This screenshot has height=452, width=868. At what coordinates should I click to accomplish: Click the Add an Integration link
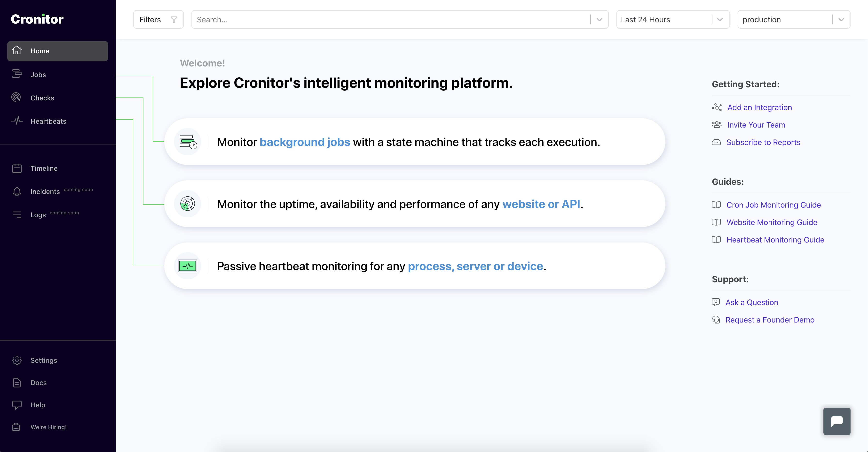point(759,107)
